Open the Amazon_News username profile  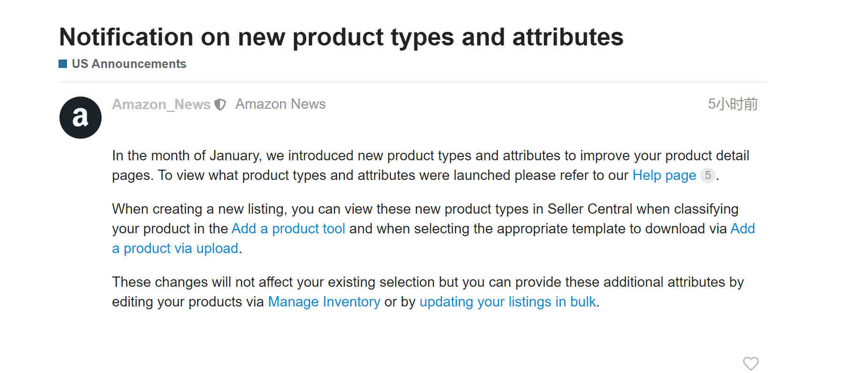coord(161,104)
